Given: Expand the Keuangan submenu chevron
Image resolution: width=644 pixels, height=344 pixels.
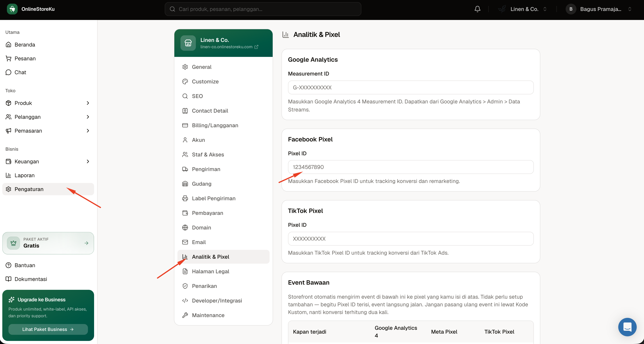Looking at the screenshot, I should tap(88, 161).
